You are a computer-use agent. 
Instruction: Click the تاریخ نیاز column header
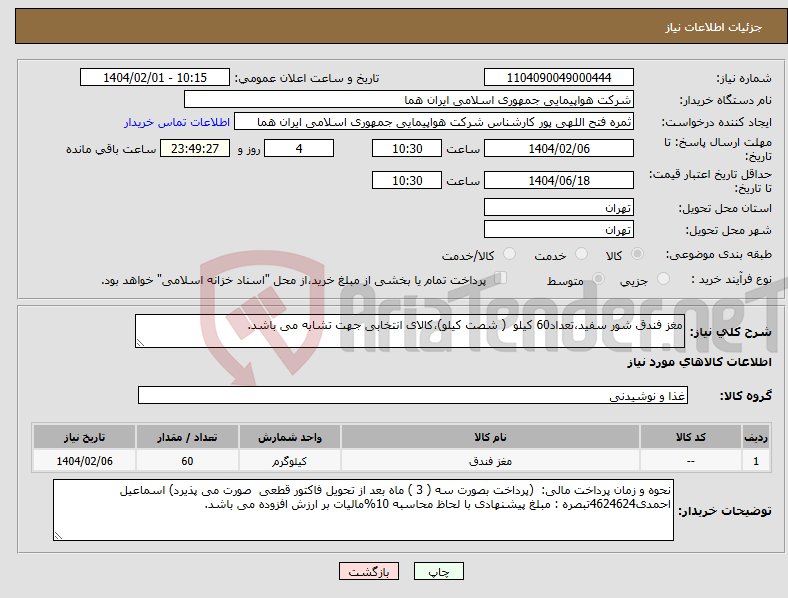click(x=84, y=437)
